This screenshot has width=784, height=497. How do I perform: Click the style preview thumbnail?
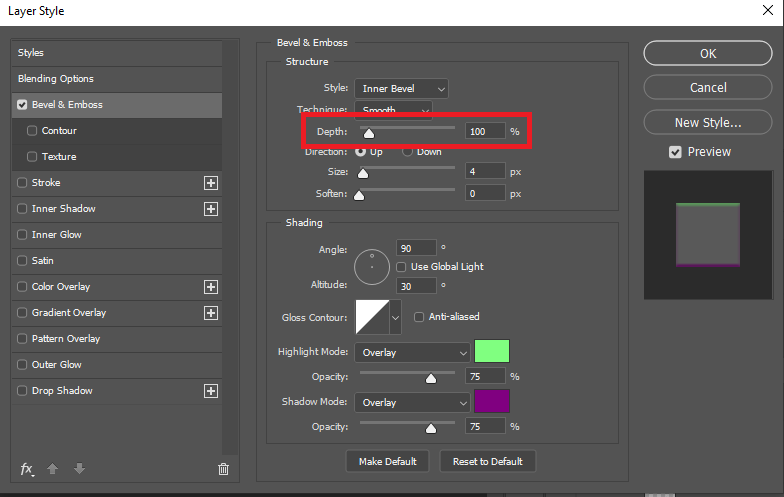(x=708, y=235)
